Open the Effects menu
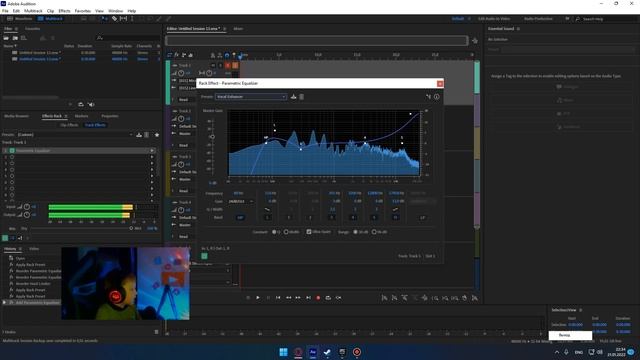Image resolution: width=640 pixels, height=360 pixels. (x=64, y=11)
